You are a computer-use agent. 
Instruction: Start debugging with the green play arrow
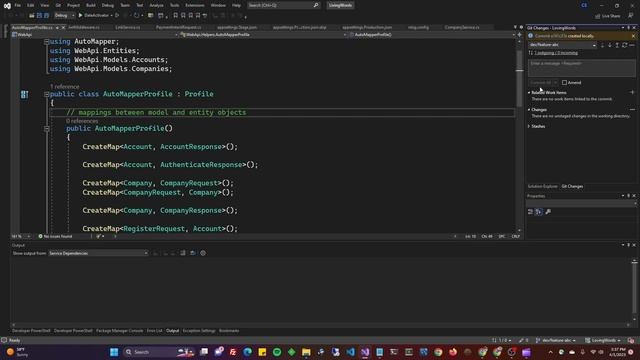pyautogui.click(x=80, y=16)
